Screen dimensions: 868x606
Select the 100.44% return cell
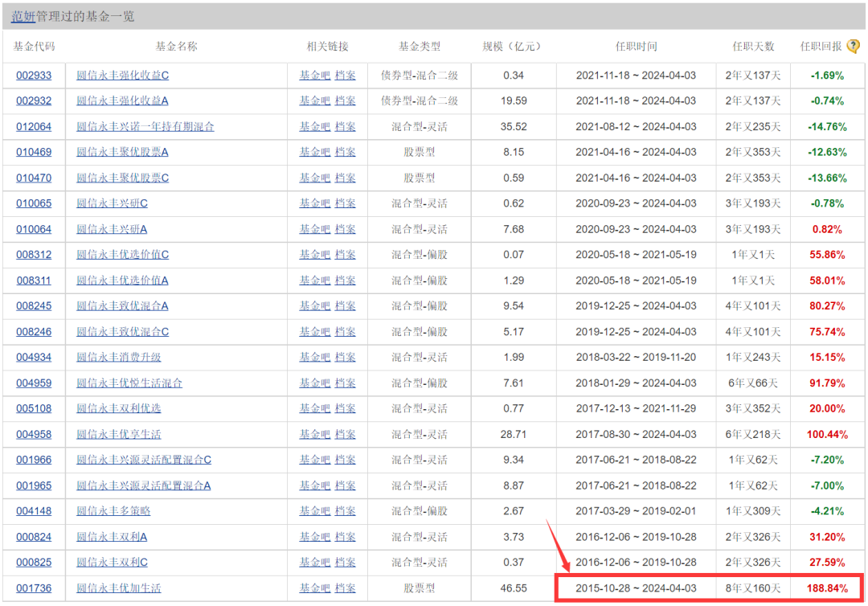click(x=827, y=435)
